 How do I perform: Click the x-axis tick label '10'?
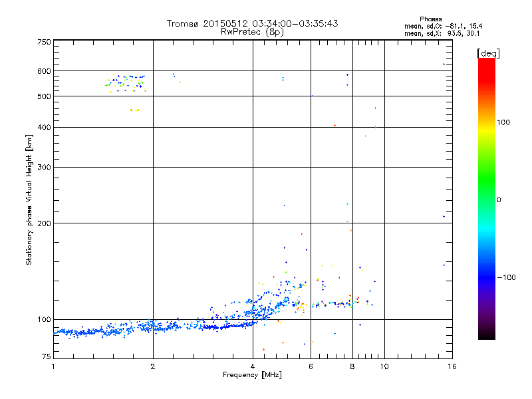click(384, 366)
